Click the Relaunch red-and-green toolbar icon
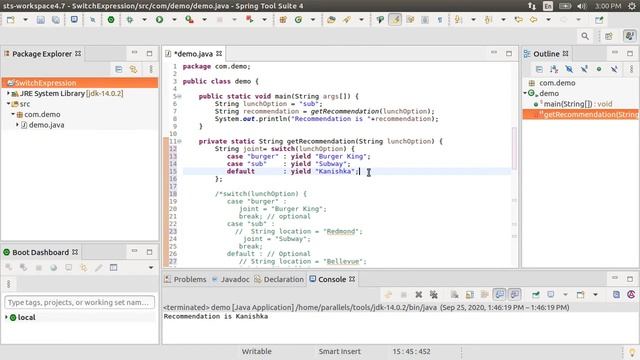The width and height of the screenshot is (640, 360). click(249, 20)
